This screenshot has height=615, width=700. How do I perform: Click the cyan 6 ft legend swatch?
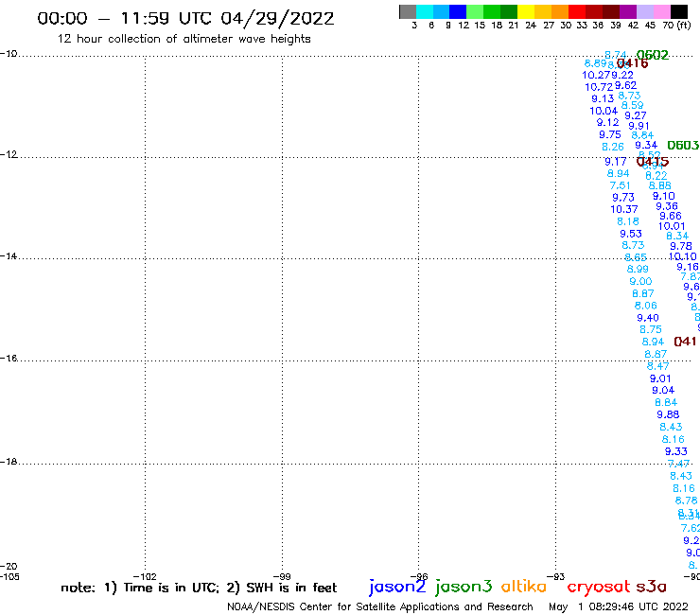coord(425,11)
